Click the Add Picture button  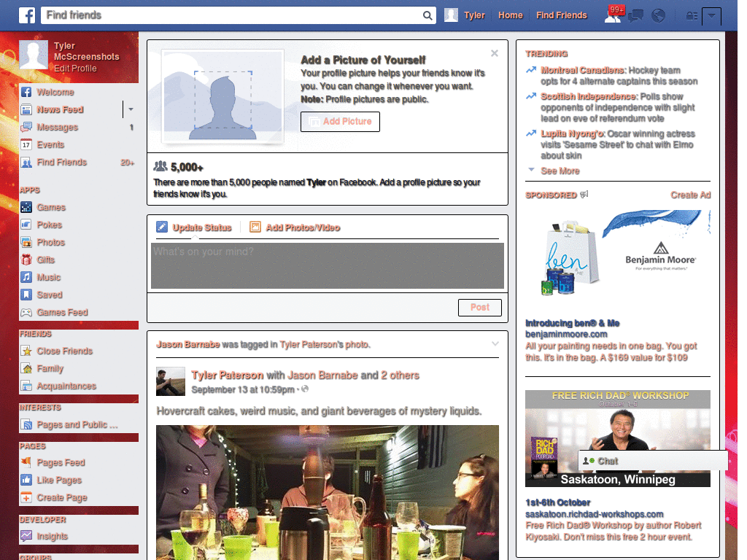(340, 121)
